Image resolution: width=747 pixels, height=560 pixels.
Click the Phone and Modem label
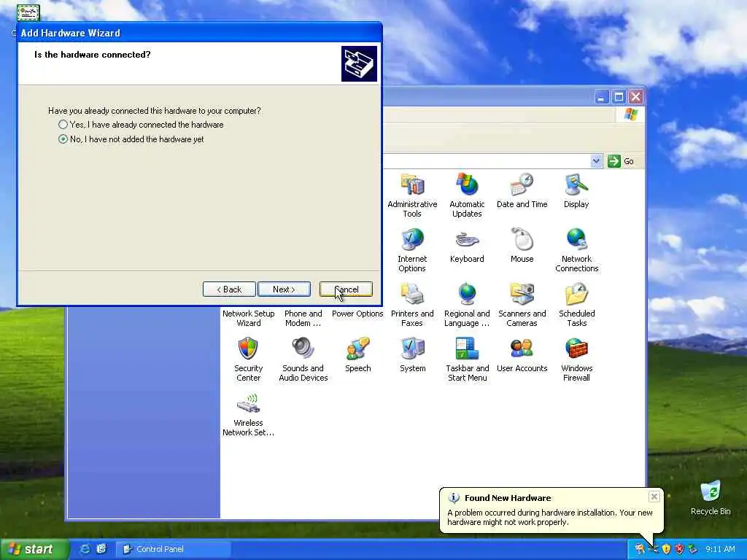click(303, 318)
